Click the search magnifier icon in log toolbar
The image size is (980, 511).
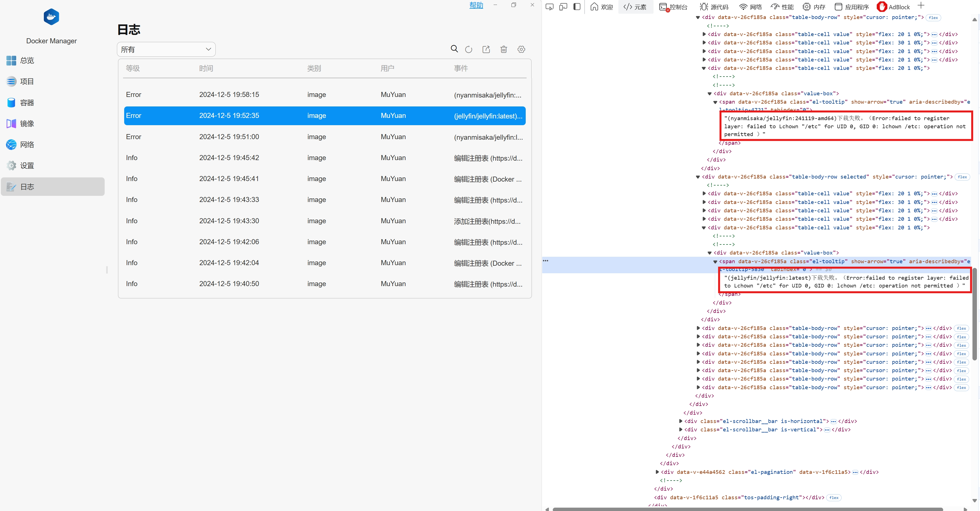(454, 49)
